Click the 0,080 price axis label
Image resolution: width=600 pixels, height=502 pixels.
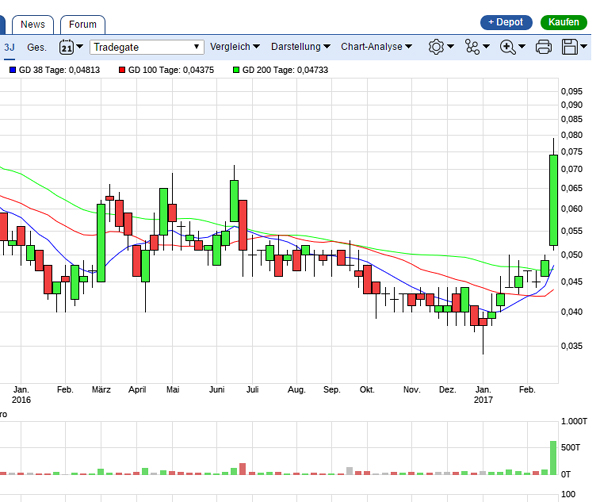tap(572, 135)
